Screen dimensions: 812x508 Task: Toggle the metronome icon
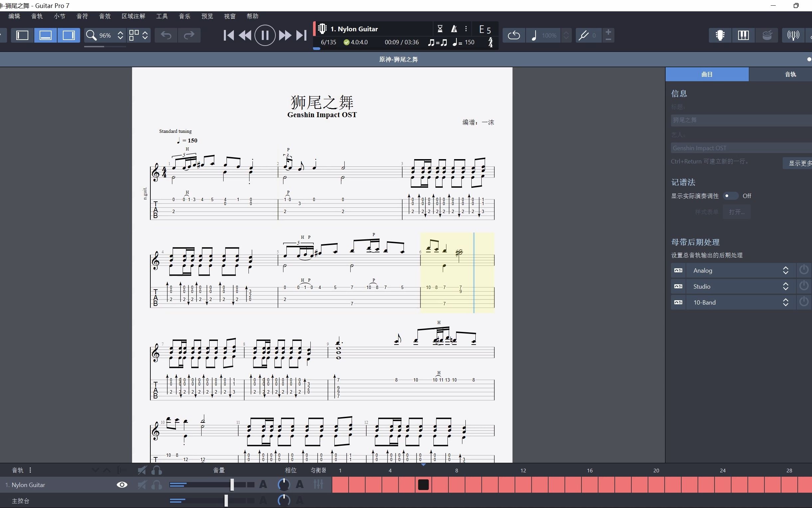tap(454, 29)
